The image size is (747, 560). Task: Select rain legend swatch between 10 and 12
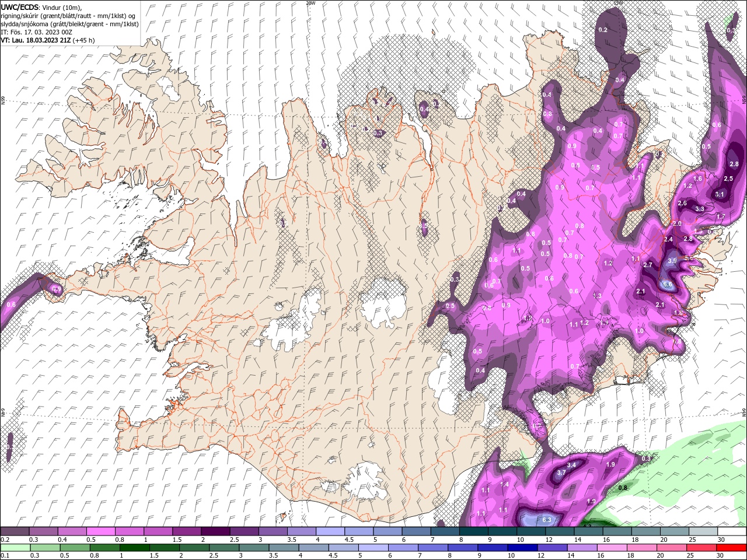[522, 547]
